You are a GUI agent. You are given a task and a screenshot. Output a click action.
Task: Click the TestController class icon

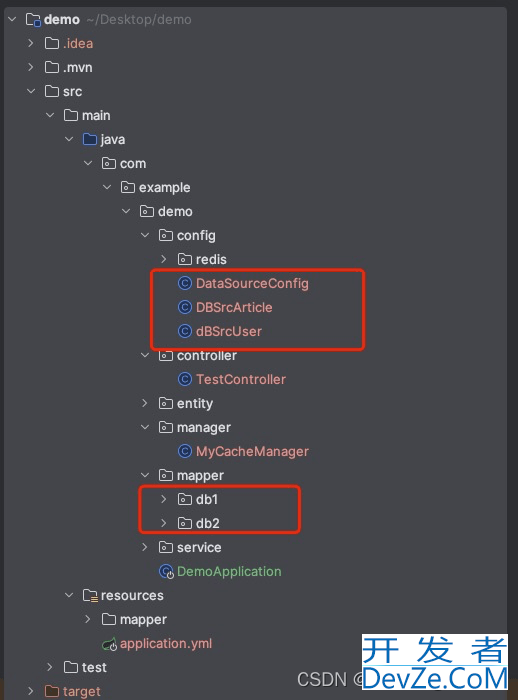(x=184, y=379)
